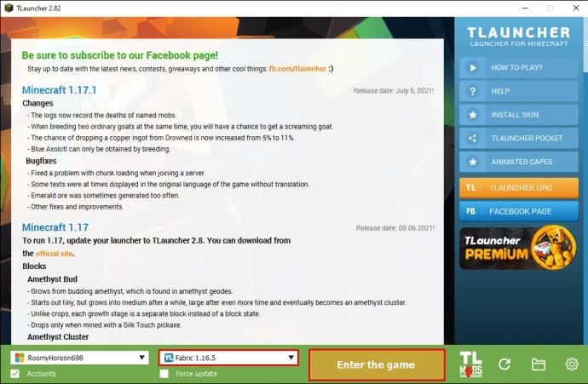The width and height of the screenshot is (588, 384).
Task: Click the Blue Axolotl breeding line
Action: tap(99, 149)
